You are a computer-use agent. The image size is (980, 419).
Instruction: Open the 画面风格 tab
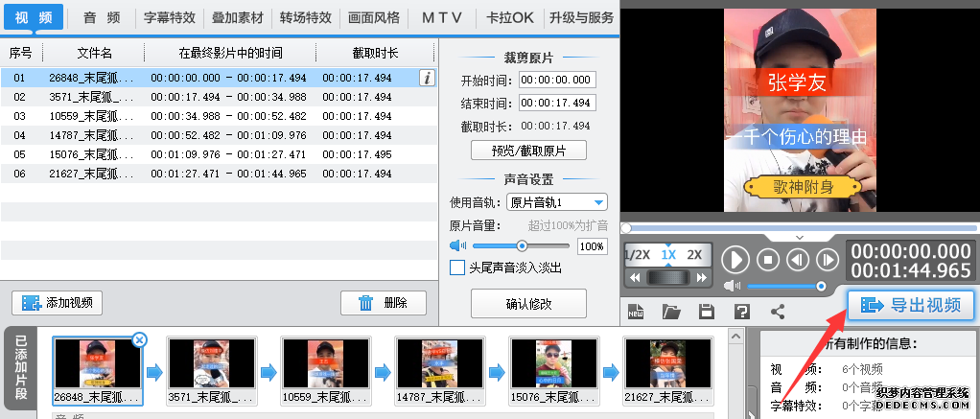[374, 17]
